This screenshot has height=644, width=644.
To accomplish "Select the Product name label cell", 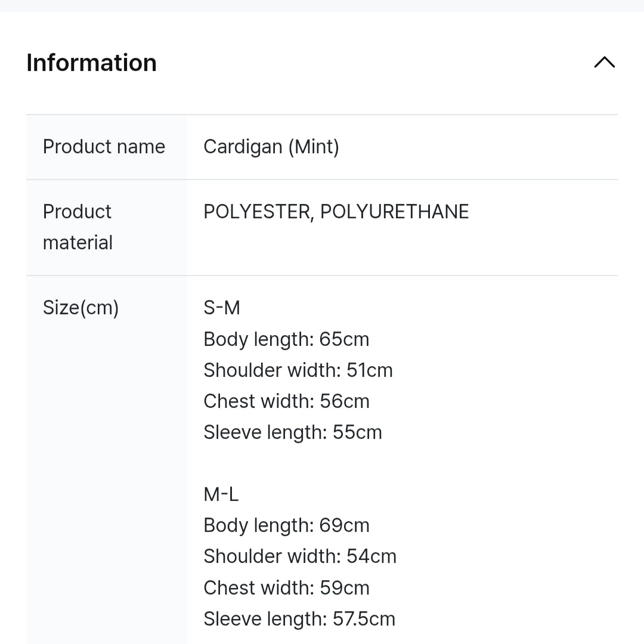I will pyautogui.click(x=104, y=147).
